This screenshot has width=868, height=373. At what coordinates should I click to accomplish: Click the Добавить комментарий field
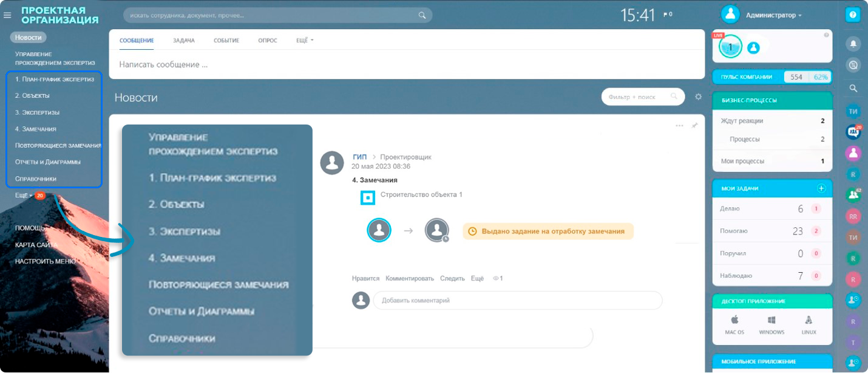pyautogui.click(x=517, y=301)
